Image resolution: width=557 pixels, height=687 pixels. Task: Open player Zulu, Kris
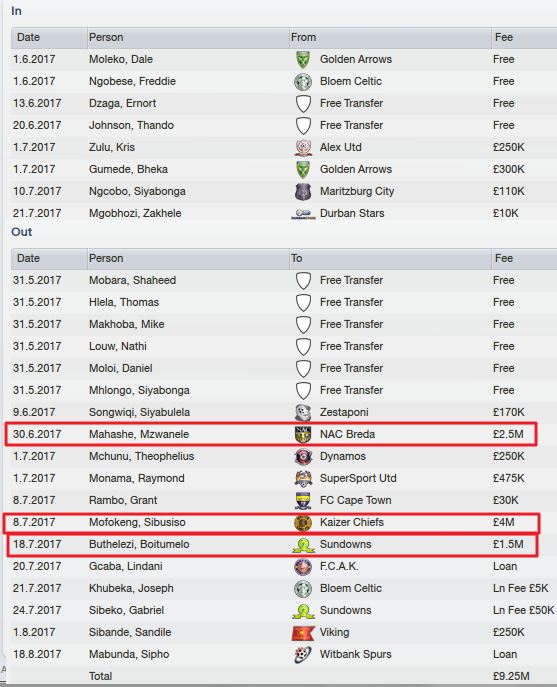[x=112, y=147]
